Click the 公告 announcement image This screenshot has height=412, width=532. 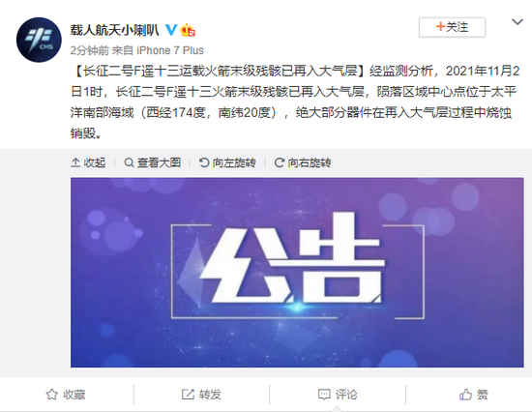coord(297,272)
